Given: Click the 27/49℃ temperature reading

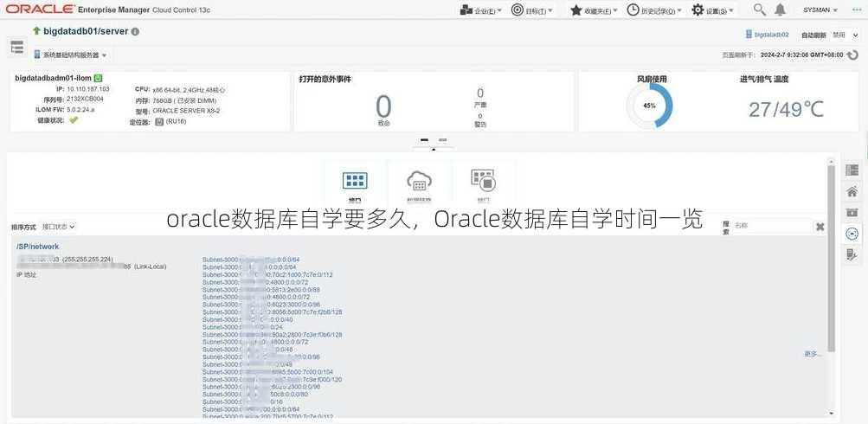Looking at the screenshot, I should click(x=786, y=110).
